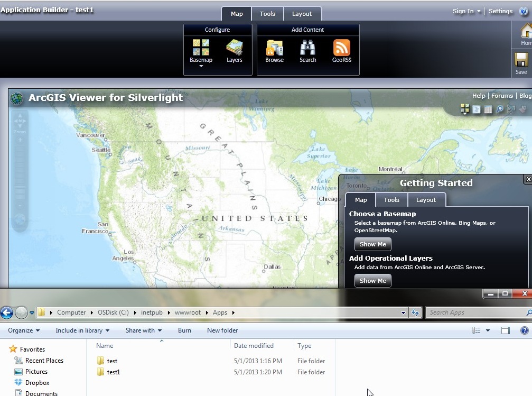Expand Explorer recent pages dropdown arrow
The image size is (532, 396).
[x=32, y=313]
